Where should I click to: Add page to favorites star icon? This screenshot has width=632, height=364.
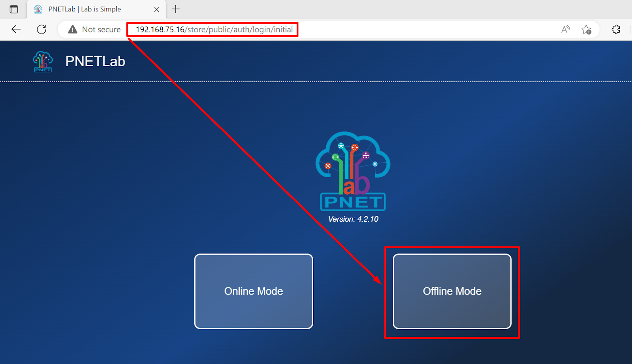coord(587,30)
